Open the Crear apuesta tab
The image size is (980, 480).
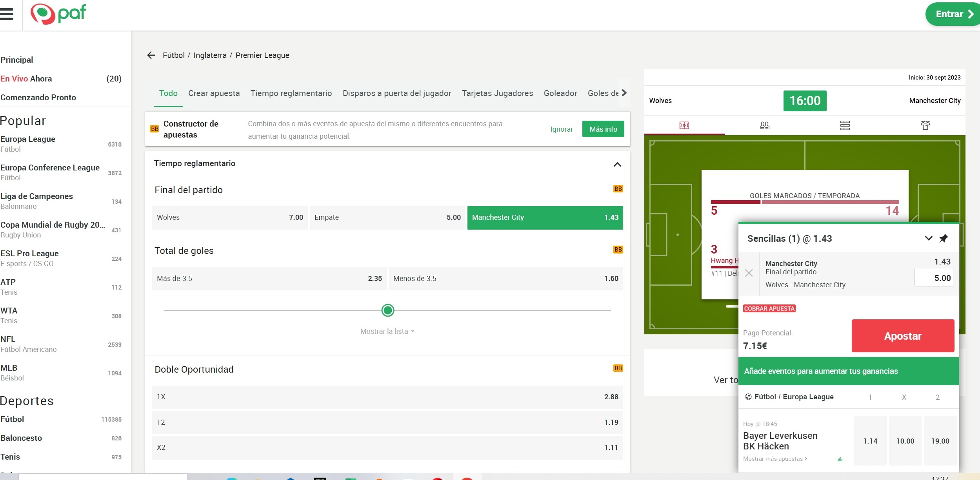tap(214, 93)
